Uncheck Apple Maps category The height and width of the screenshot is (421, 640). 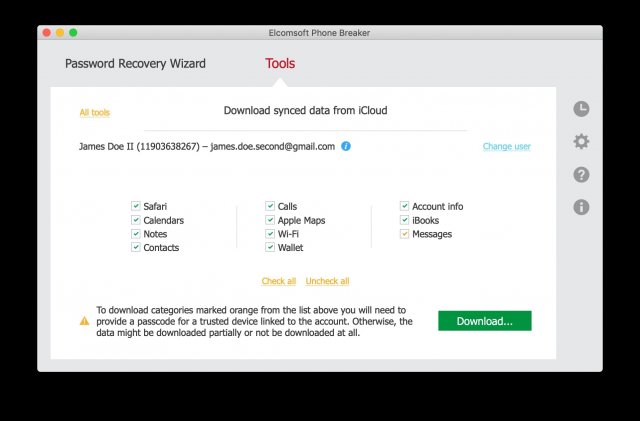click(x=270, y=220)
